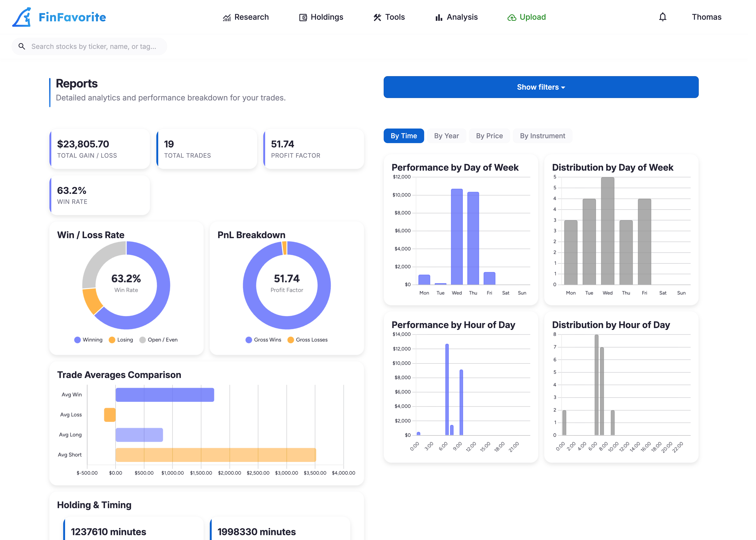The height and width of the screenshot is (540, 756).
Task: Select the By Instrument filter
Action: pos(543,136)
